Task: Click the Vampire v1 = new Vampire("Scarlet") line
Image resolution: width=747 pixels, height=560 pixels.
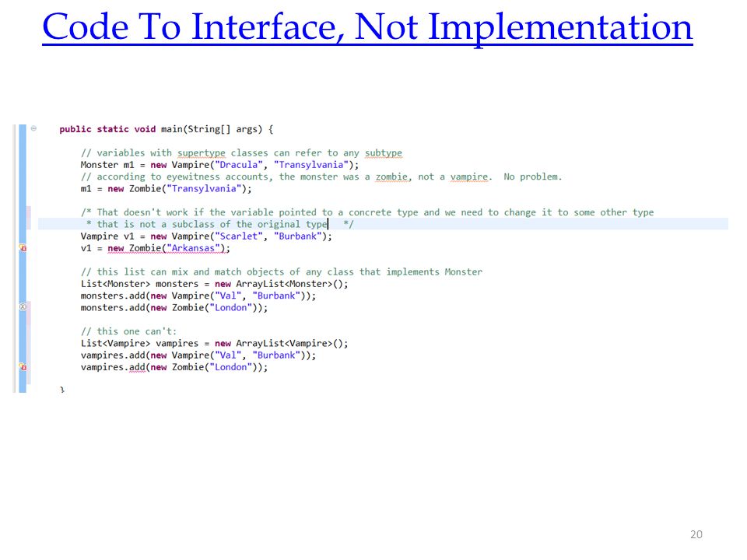Action: [206, 236]
